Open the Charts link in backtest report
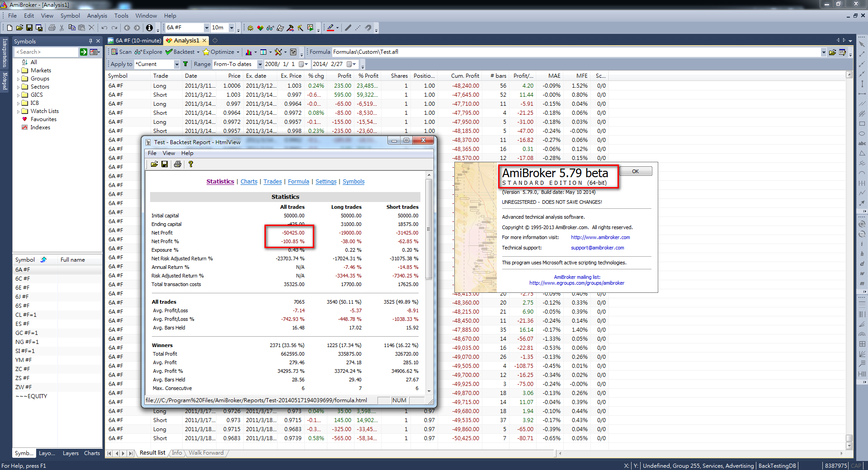Viewport: 868px width, 470px height. tap(249, 182)
